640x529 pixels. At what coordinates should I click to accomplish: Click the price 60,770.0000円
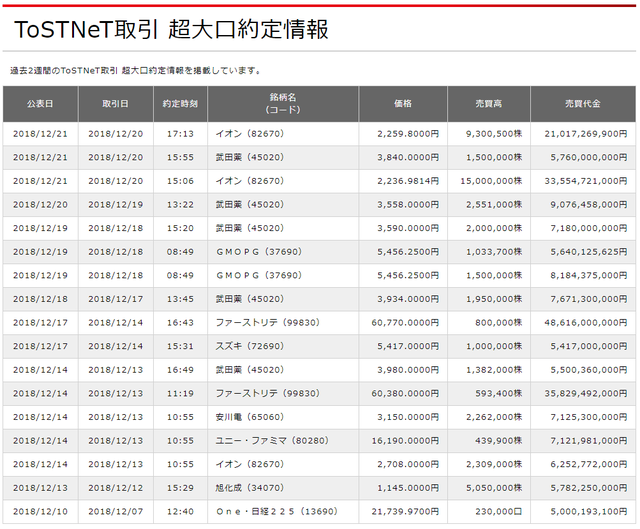coord(405,323)
